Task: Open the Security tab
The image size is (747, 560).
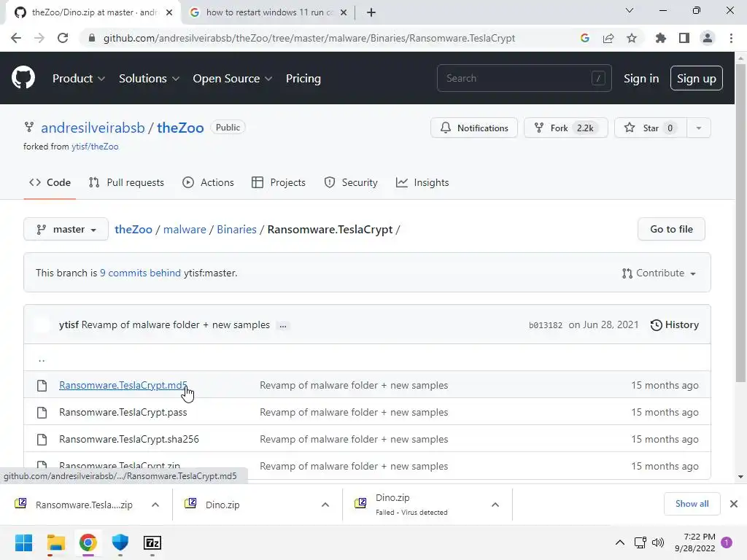Action: (351, 182)
